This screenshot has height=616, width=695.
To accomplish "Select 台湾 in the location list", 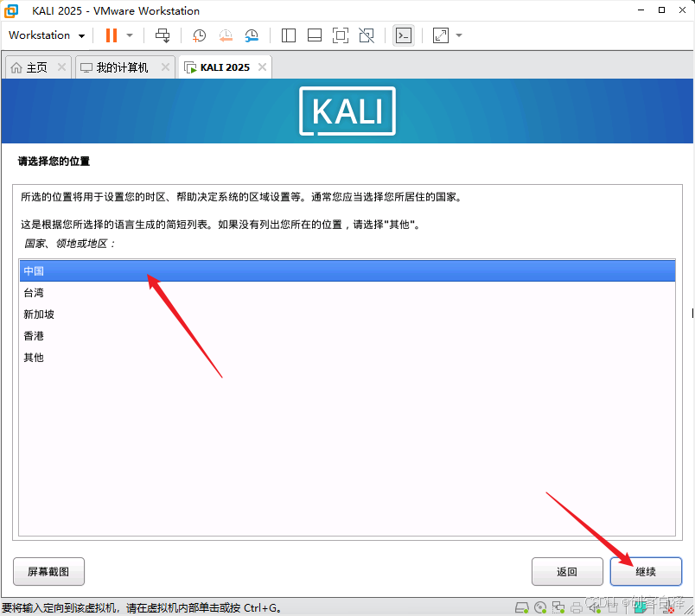I will [347, 293].
